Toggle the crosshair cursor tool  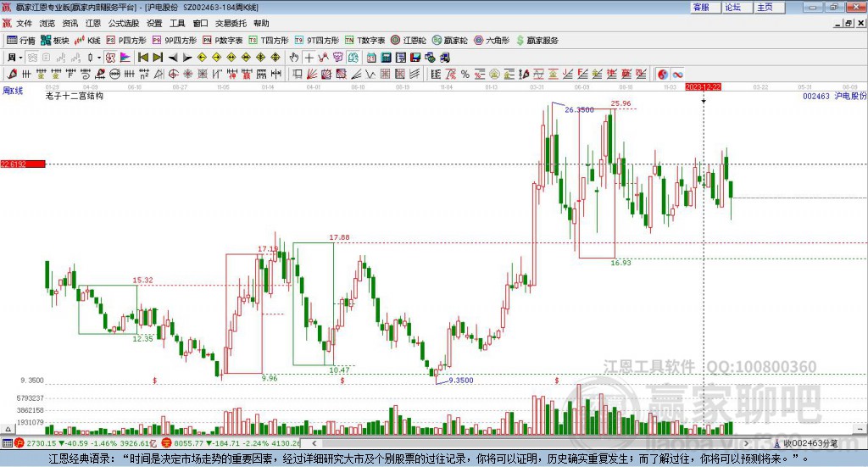coord(309,58)
